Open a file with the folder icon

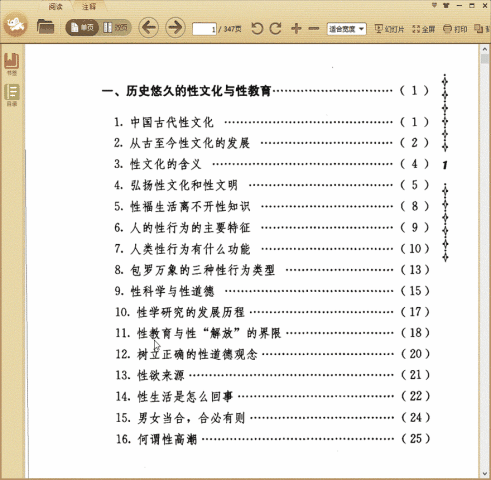[45, 27]
